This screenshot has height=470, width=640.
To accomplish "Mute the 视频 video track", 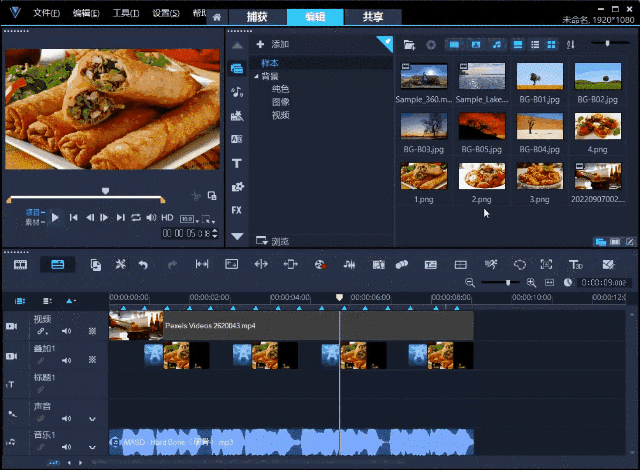I will 67,331.
